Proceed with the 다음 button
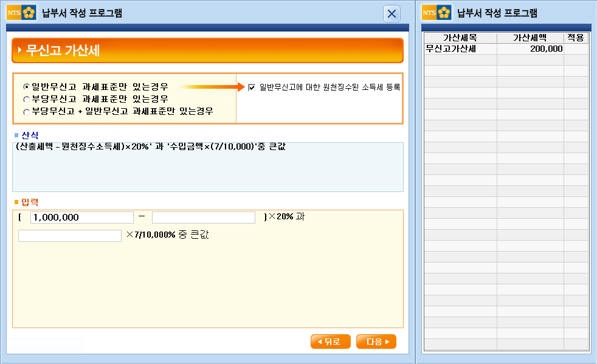This screenshot has height=364, width=597. pyautogui.click(x=376, y=342)
